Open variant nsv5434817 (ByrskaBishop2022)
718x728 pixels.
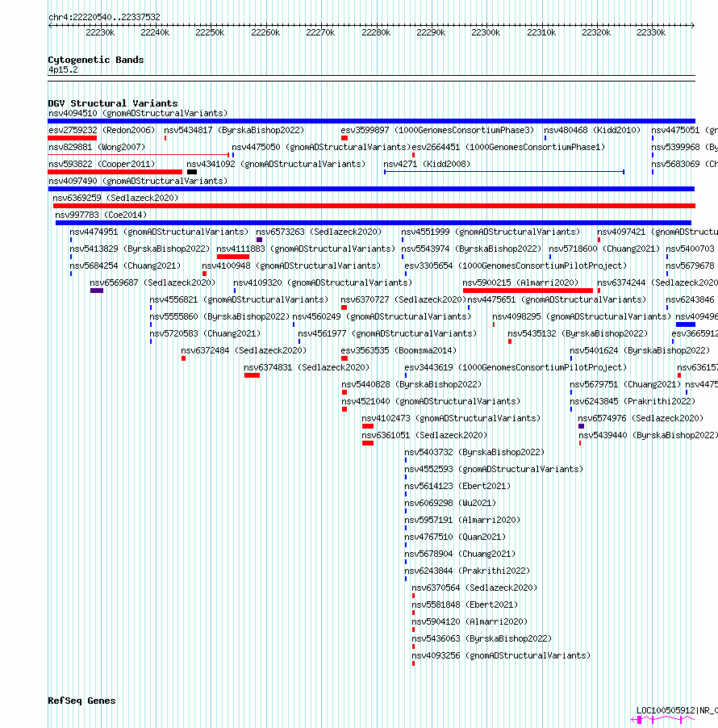click(x=234, y=130)
